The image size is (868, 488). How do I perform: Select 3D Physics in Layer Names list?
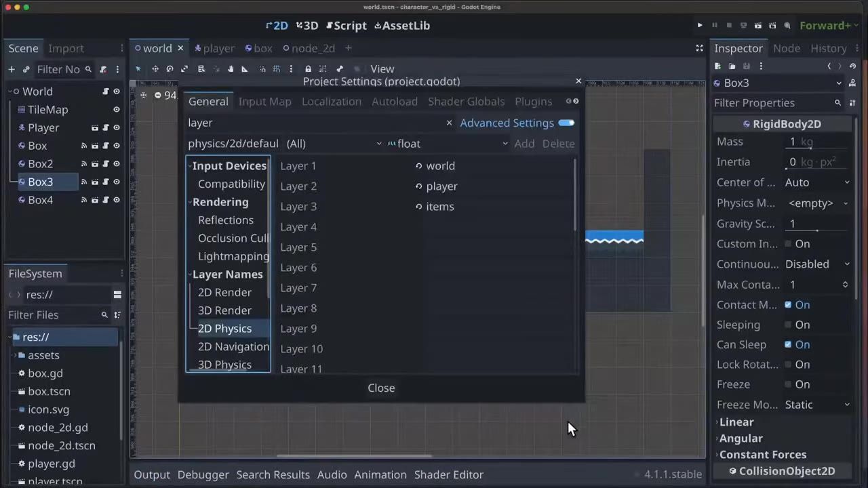point(224,365)
